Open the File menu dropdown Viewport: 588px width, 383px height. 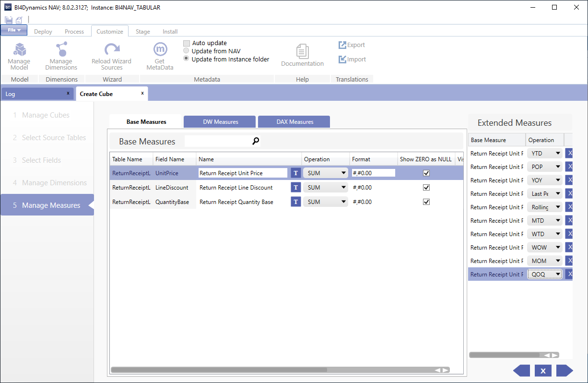[14, 30]
